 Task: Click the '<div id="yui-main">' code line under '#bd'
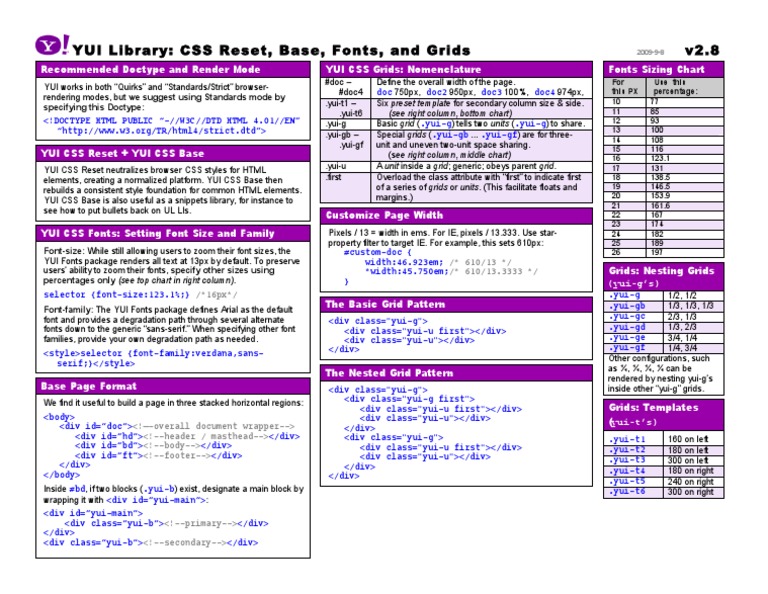tap(93, 513)
